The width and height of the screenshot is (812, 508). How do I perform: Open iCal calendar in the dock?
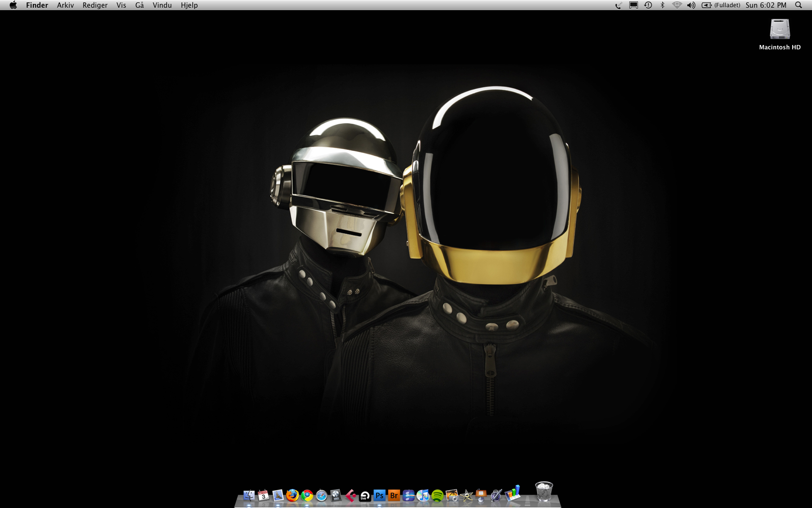pos(263,495)
